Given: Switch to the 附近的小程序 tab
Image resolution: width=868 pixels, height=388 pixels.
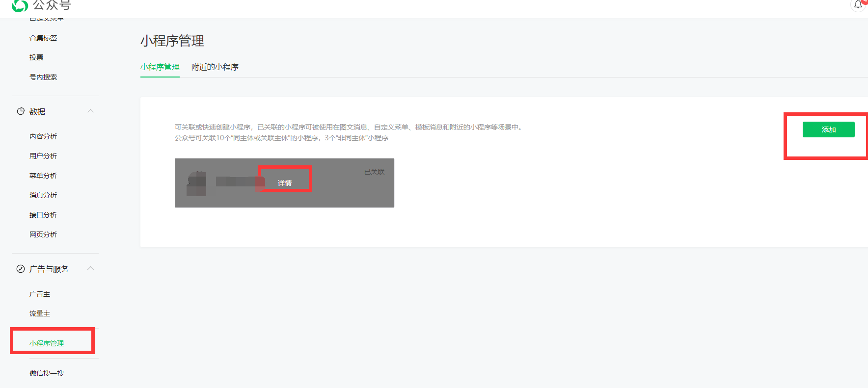Looking at the screenshot, I should [215, 67].
